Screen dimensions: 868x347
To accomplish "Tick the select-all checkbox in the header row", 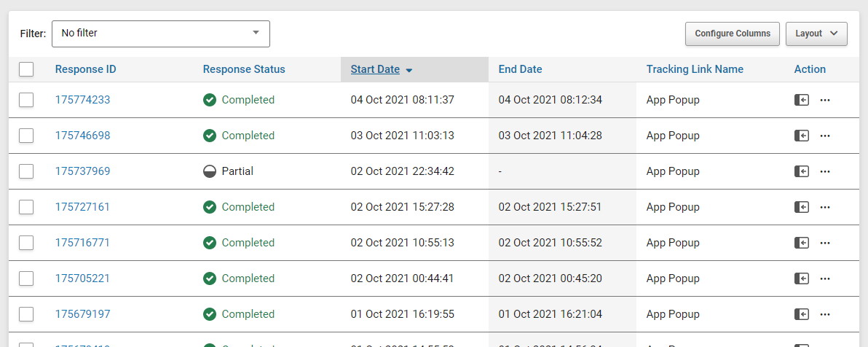I will [26, 69].
